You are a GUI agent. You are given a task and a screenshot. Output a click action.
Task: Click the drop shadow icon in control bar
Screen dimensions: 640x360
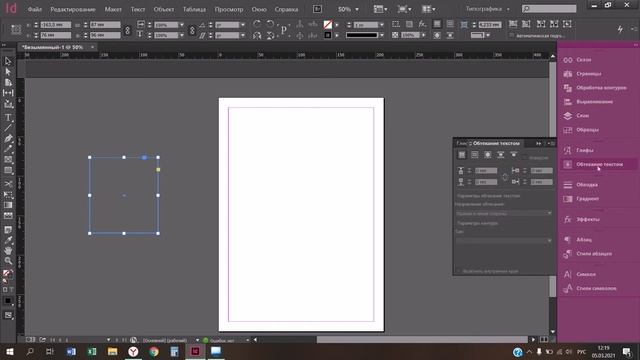pyautogui.click(x=409, y=24)
